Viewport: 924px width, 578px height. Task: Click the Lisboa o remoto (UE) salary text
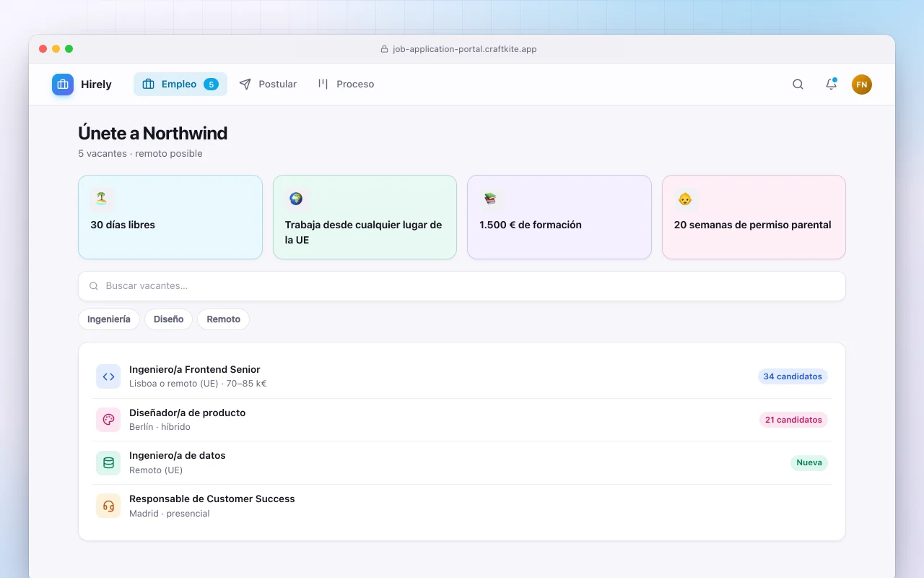point(198,384)
